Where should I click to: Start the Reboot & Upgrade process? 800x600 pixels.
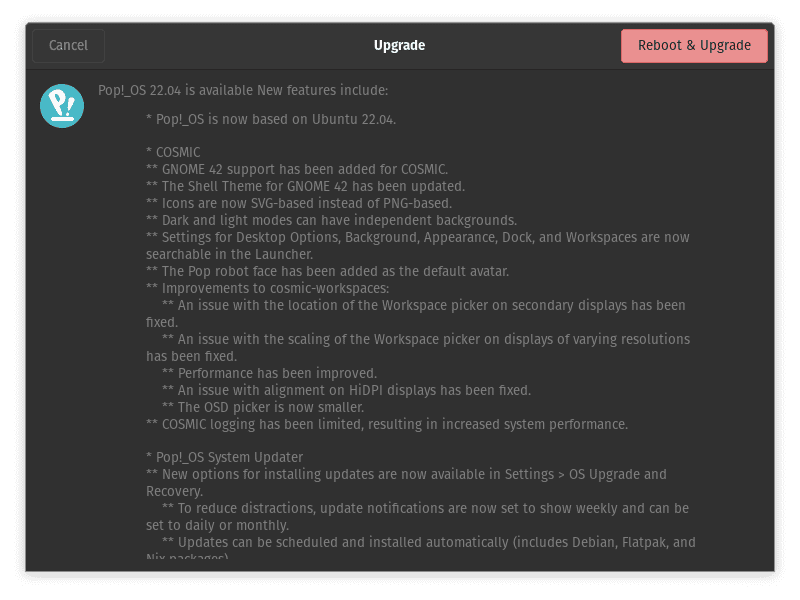point(694,45)
